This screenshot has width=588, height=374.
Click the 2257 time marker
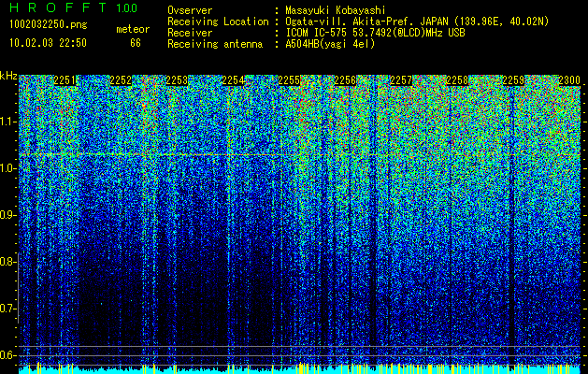point(401,80)
